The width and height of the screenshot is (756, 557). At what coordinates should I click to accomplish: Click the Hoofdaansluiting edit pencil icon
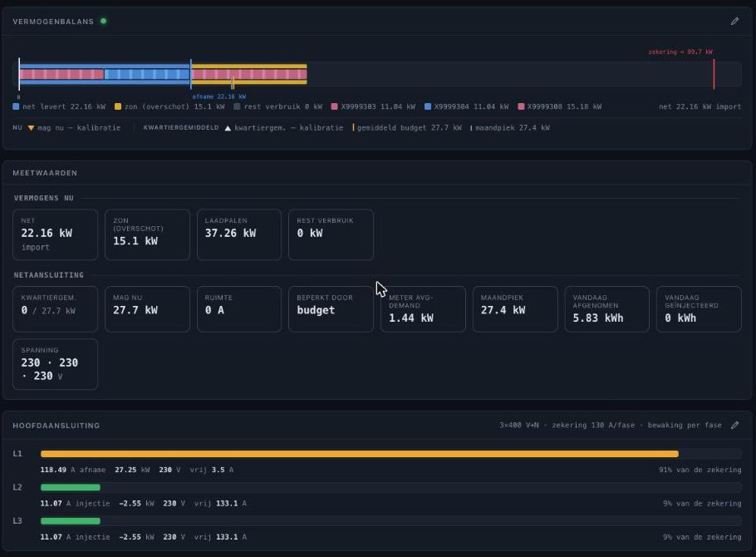734,425
